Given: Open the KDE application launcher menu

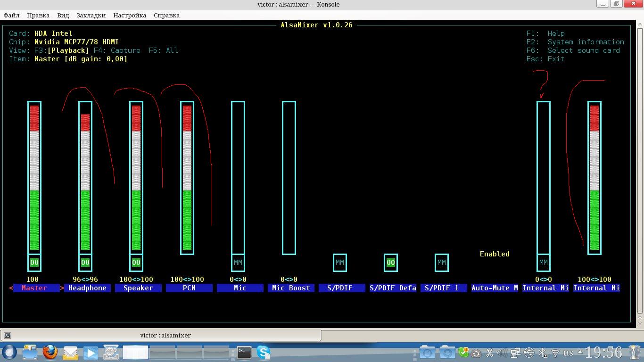Looking at the screenshot, I should [x=9, y=352].
